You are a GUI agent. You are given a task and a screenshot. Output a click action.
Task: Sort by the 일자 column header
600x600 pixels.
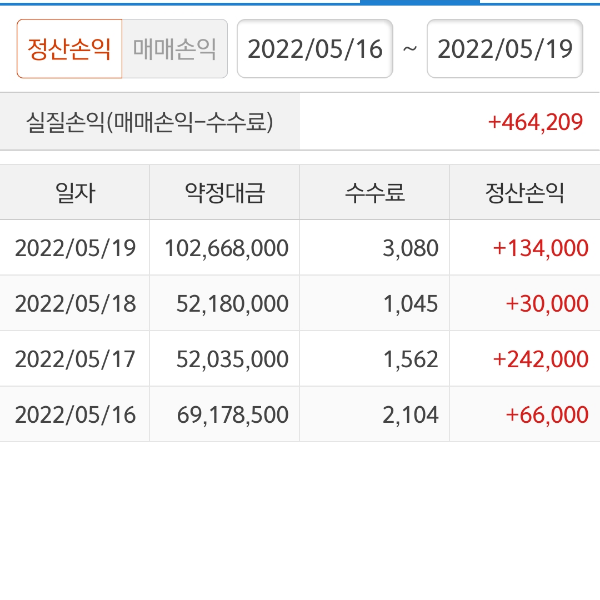point(75,193)
